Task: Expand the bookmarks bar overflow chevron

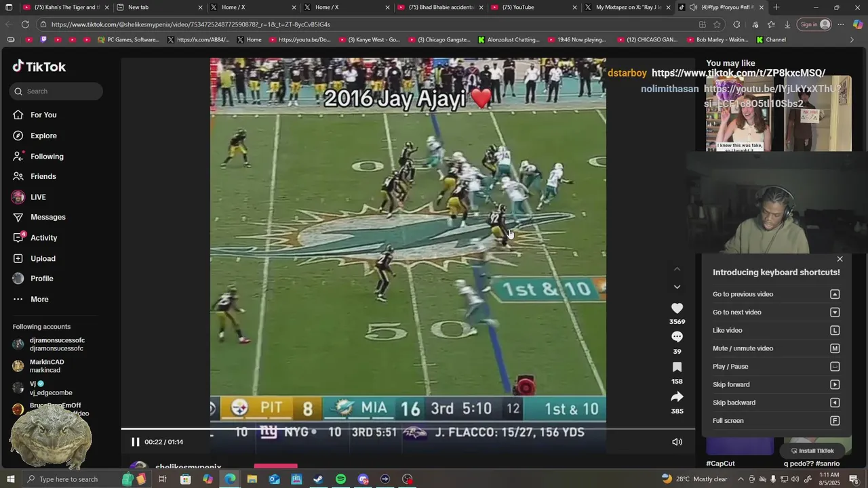Action: [x=852, y=40]
